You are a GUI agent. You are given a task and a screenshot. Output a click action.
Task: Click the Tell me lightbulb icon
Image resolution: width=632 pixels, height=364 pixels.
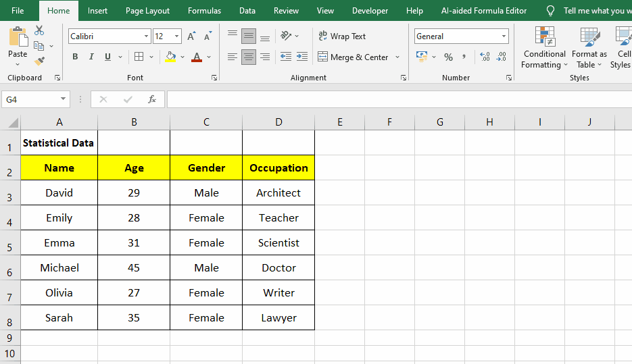click(550, 11)
